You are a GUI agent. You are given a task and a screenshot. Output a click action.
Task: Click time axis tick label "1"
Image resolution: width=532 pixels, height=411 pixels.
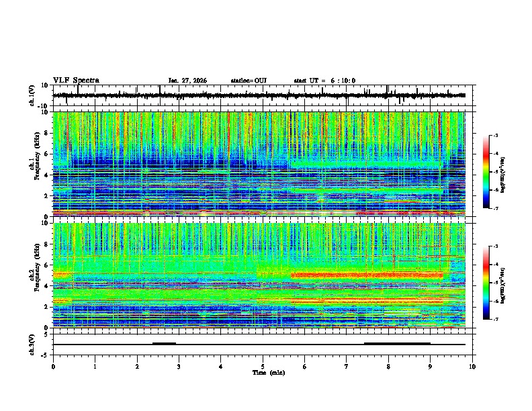(95, 367)
